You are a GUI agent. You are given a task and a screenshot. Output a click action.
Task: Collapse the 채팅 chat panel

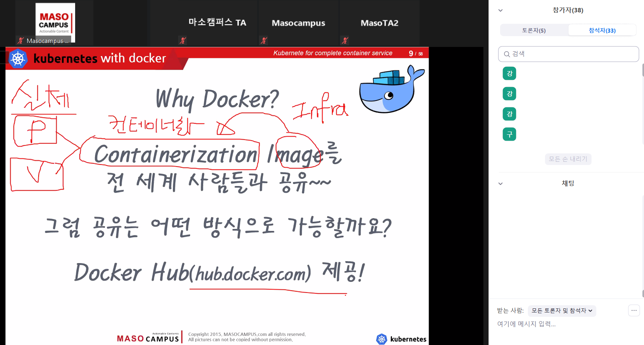click(500, 184)
